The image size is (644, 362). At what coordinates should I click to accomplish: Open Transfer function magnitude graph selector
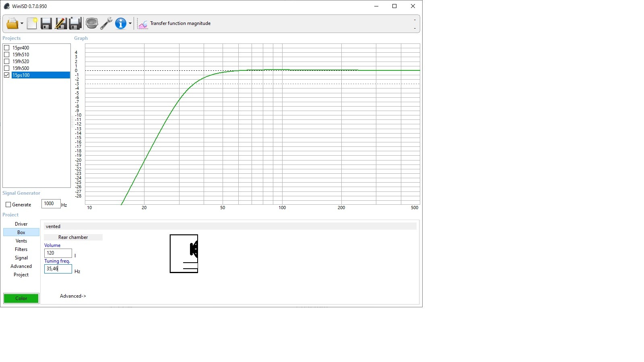[180, 23]
